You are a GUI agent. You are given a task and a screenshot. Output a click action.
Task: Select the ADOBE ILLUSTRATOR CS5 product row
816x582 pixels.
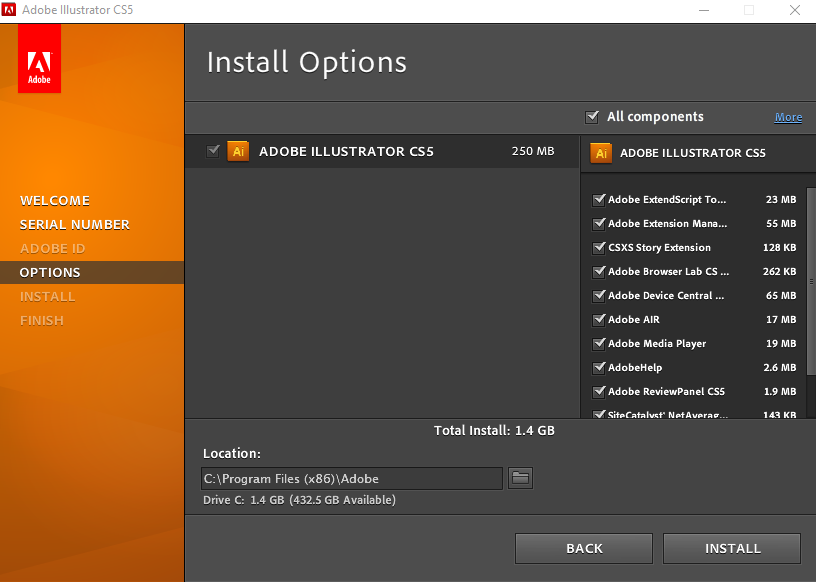tap(382, 151)
